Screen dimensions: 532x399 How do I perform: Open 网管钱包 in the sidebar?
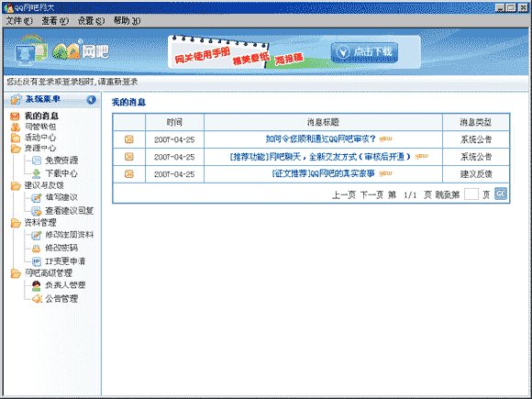40,127
